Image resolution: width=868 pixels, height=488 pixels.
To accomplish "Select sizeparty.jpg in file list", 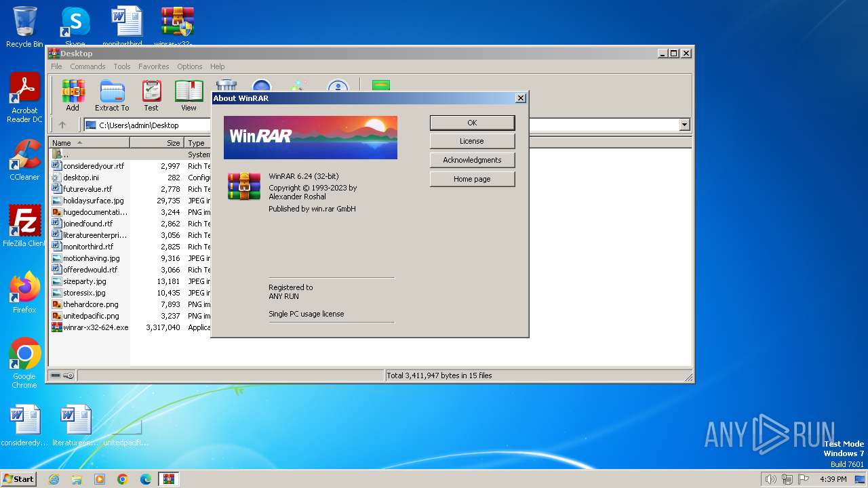I will pyautogui.click(x=84, y=281).
